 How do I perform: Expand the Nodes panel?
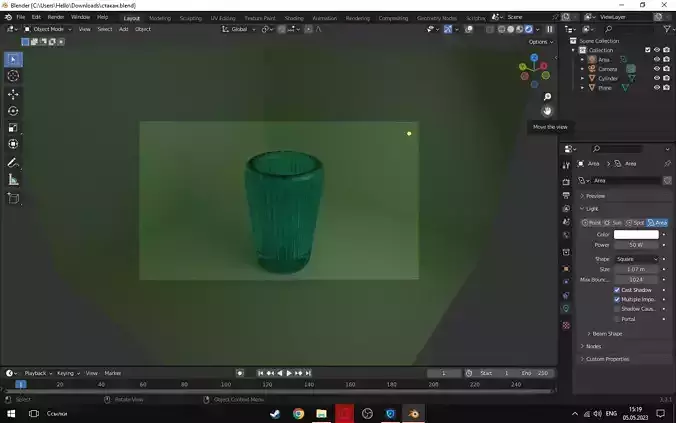(x=591, y=346)
